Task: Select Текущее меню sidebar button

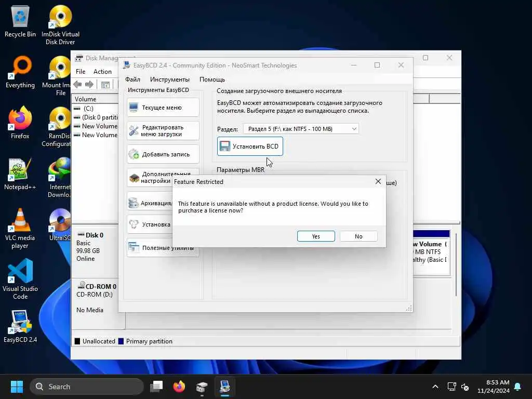Action: (x=163, y=108)
